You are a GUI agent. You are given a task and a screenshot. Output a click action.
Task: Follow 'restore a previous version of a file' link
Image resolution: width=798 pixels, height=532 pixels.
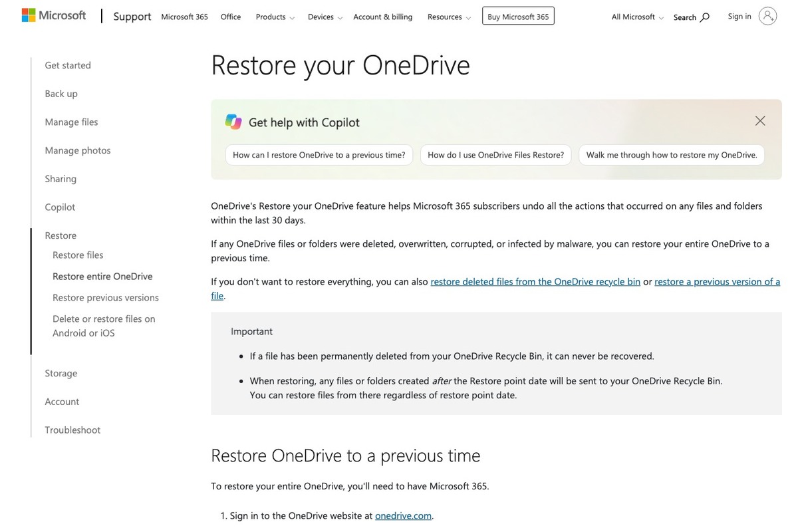718,281
